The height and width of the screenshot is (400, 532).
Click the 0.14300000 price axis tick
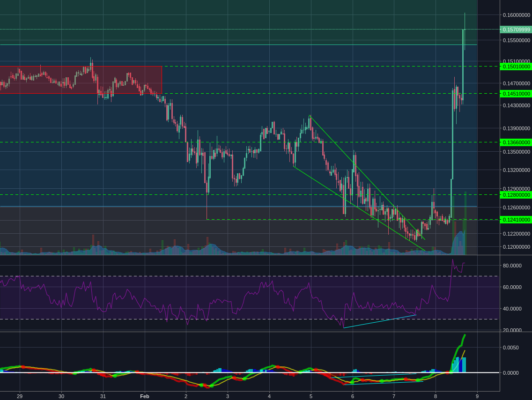pyautogui.click(x=517, y=105)
